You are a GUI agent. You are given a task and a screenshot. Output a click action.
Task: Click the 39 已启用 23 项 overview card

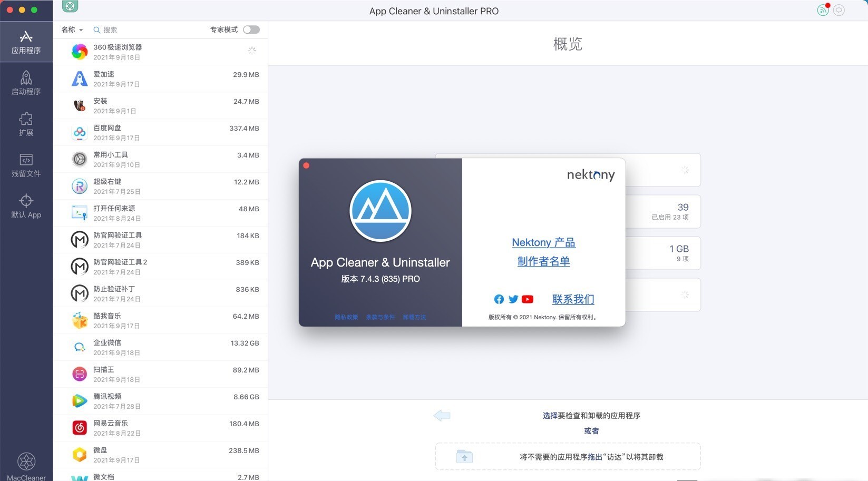(x=663, y=211)
